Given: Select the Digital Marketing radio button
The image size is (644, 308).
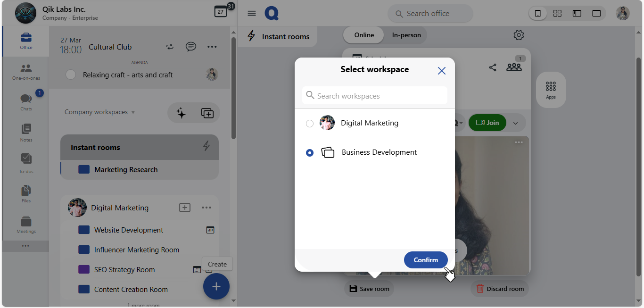Looking at the screenshot, I should (310, 124).
